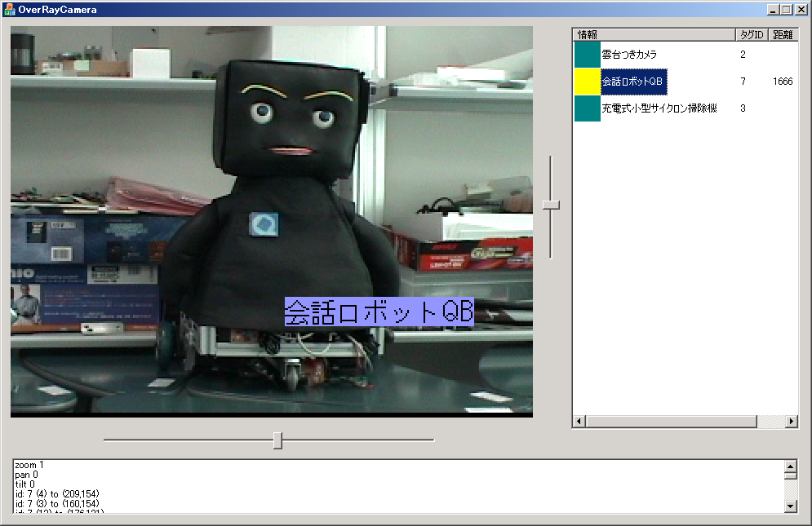The width and height of the screenshot is (812, 526).
Task: Click the distance value 1666
Action: (783, 82)
